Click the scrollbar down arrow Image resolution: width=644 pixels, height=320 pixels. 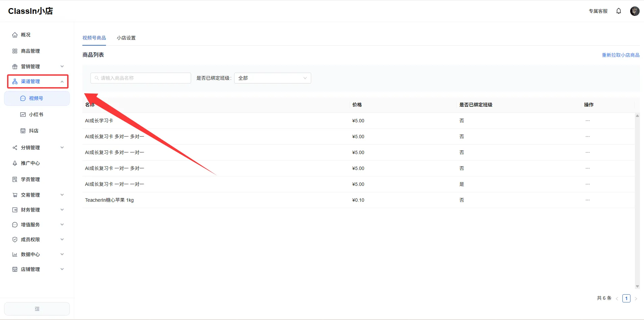coord(637,287)
